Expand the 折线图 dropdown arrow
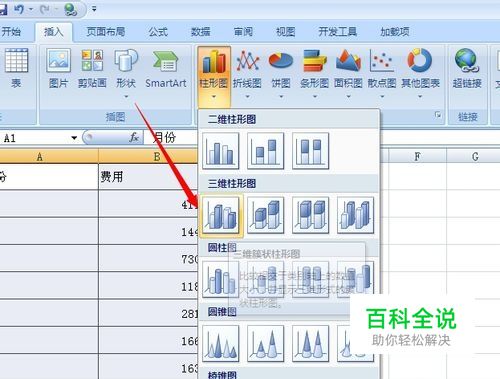Viewport: 500px width, 379px height. pos(247,97)
